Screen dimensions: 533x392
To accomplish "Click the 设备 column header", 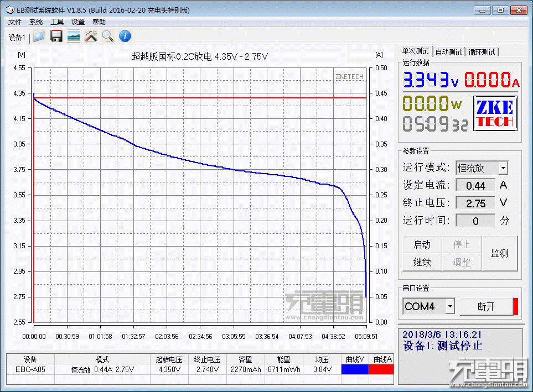I will pos(30,359).
